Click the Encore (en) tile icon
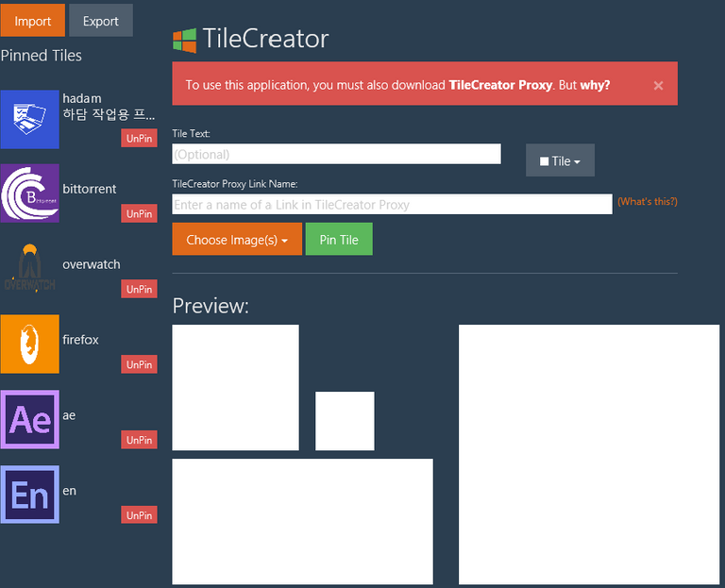725x588 pixels. (x=29, y=495)
